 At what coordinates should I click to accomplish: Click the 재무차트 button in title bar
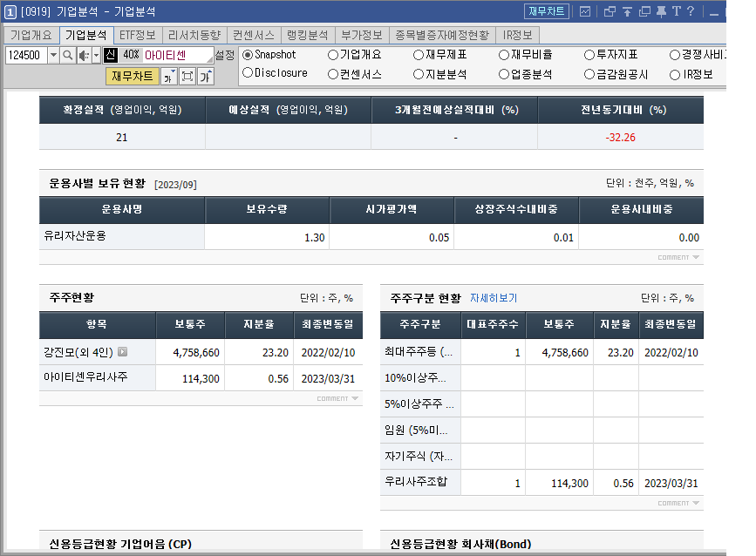[546, 11]
